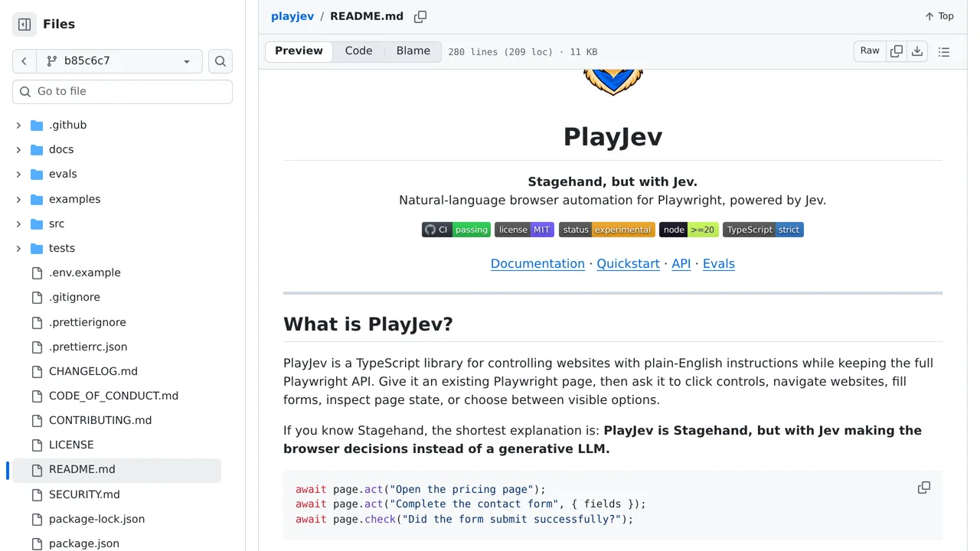Click the playjev breadcrumb link
Screen dimensions: 980x551
[x=292, y=16]
